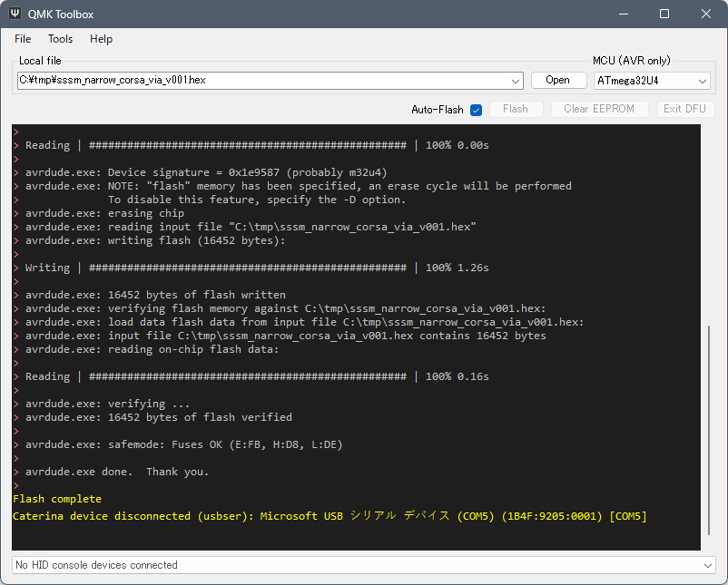Click the 'load data flash data' line
Image resolution: width=728 pixels, height=585 pixels.
(304, 322)
